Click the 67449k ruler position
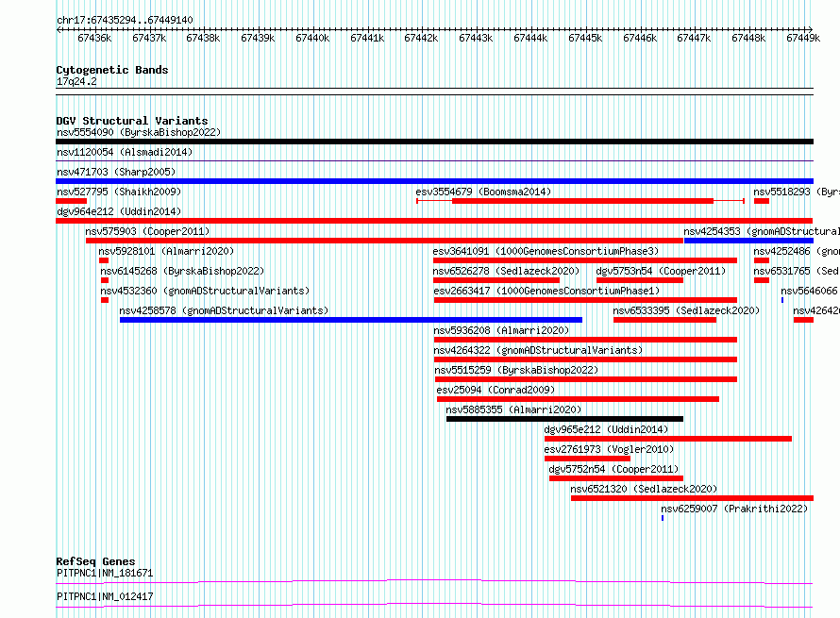Viewport: 840px width, 618px height. click(803, 38)
